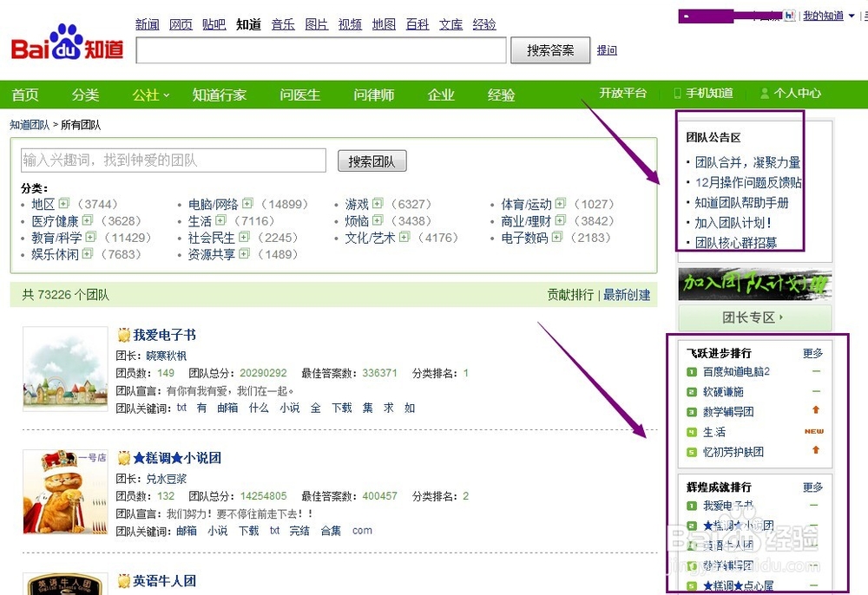Switch to the 贴吧 search tab
868x595 pixels.
214,24
